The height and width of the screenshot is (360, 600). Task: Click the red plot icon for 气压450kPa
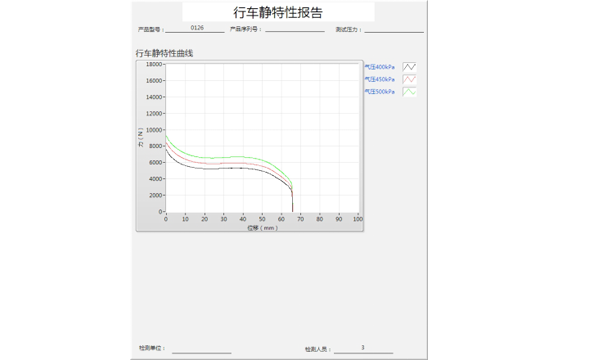click(x=409, y=79)
